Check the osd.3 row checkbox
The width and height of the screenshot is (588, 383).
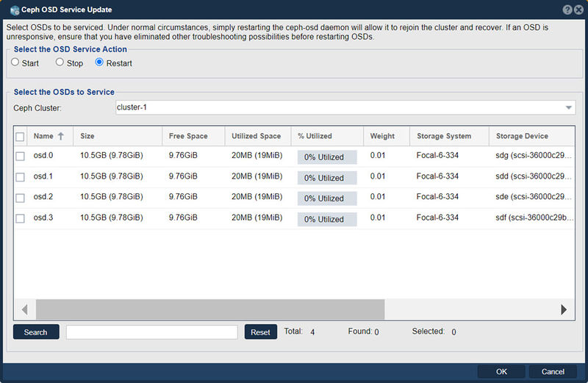tap(20, 218)
